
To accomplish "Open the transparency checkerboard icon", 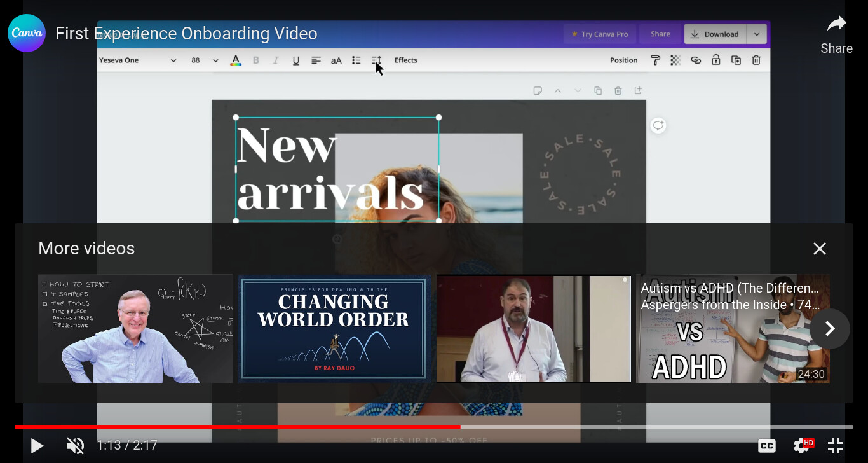I will (675, 60).
